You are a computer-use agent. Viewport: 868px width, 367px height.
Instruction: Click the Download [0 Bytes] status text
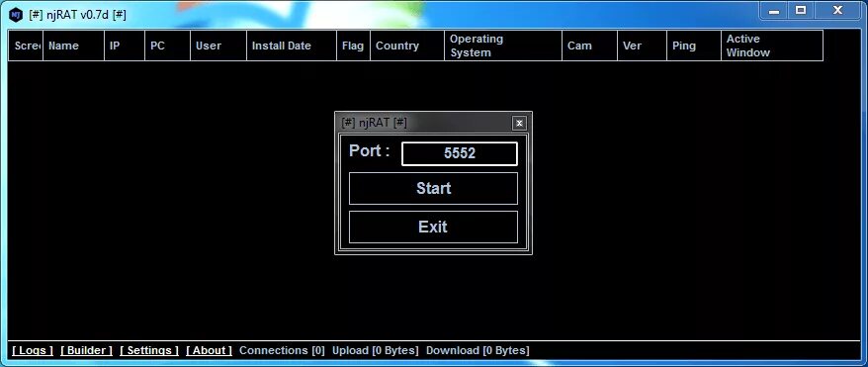(477, 350)
